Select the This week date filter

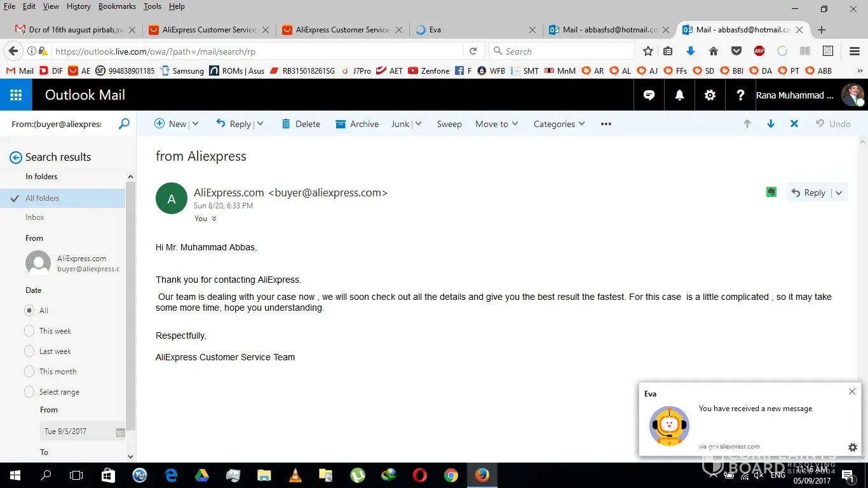click(x=29, y=331)
